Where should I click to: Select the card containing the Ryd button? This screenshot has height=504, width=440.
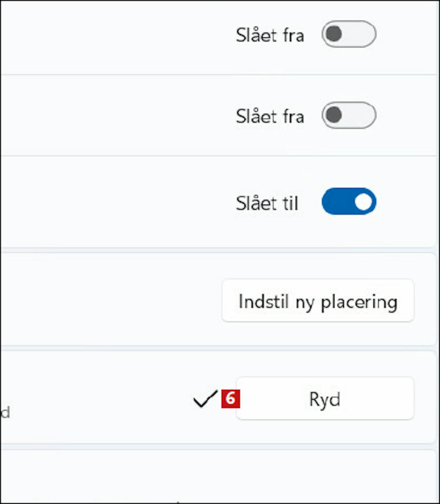(219, 397)
